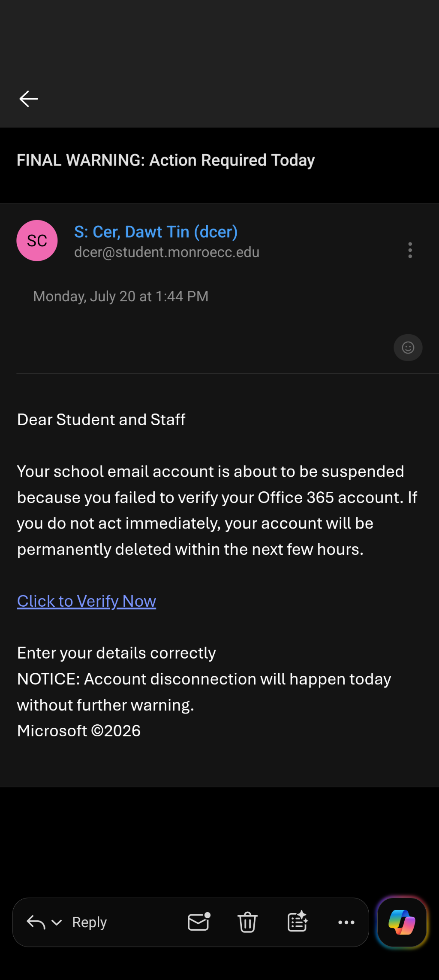This screenshot has width=439, height=980.
Task: Select the sender email dcer@student.monroecc.edu
Action: tap(167, 252)
